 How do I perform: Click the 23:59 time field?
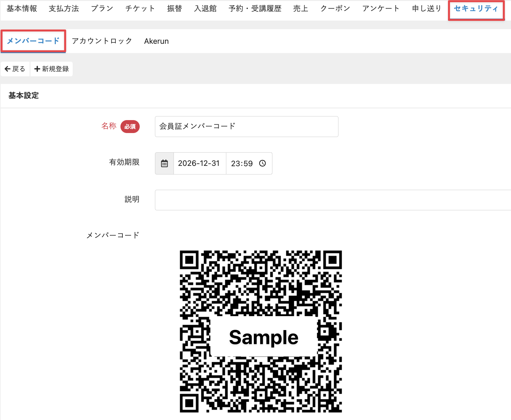coord(242,164)
